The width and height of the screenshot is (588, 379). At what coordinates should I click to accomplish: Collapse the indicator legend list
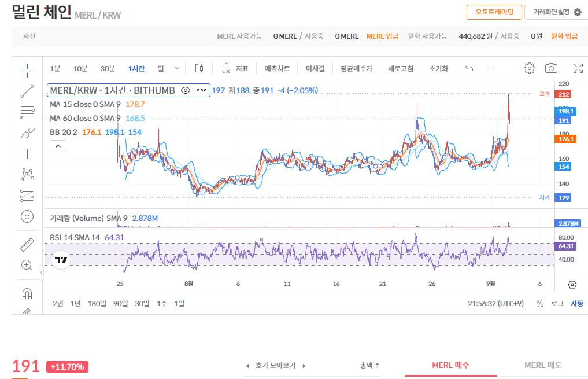click(58, 146)
